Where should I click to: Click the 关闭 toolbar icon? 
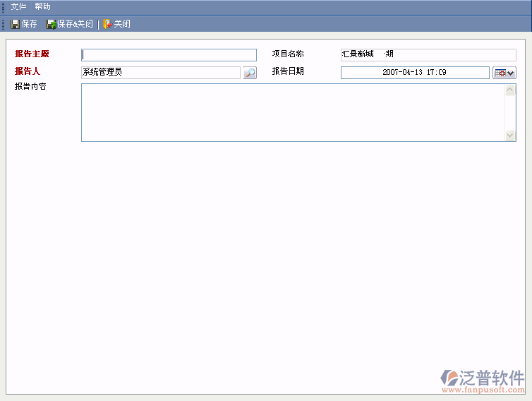[x=107, y=24]
